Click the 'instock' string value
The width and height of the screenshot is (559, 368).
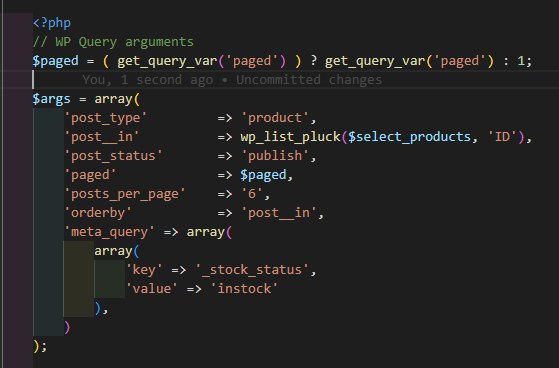click(244, 289)
